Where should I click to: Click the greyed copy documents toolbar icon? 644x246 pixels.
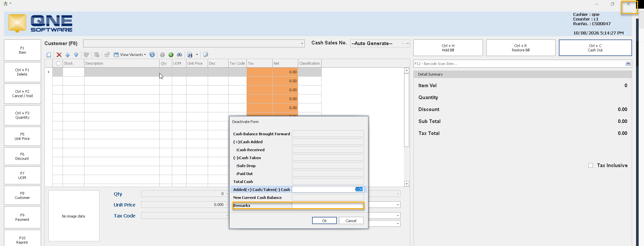[x=86, y=55]
